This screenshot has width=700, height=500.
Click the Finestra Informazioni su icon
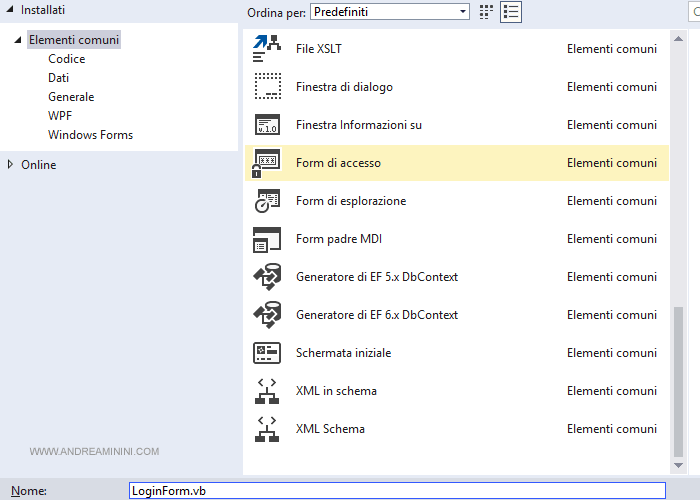click(267, 125)
